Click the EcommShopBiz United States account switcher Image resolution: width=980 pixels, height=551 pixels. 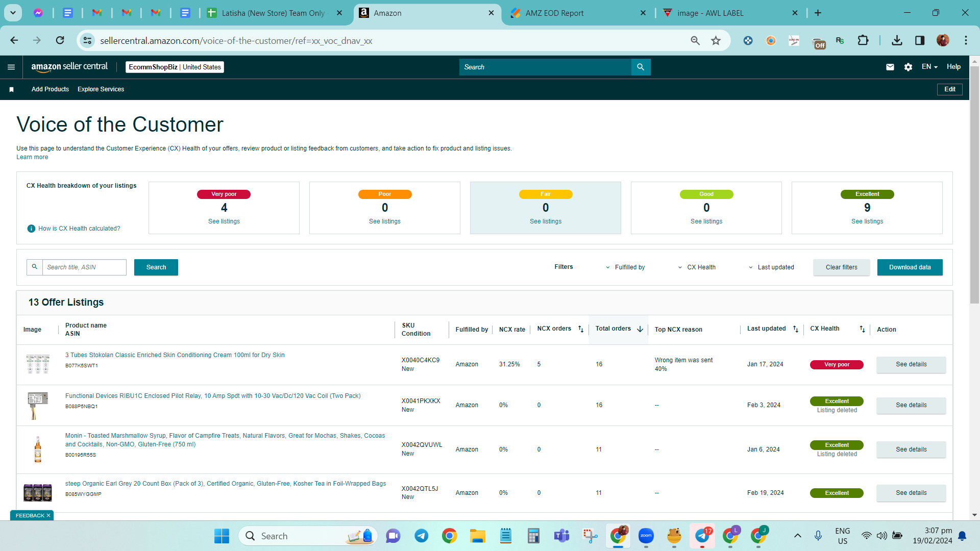tap(175, 67)
